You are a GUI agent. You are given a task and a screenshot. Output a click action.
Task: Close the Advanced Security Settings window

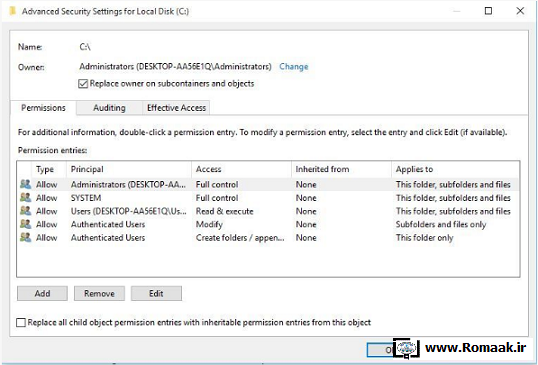[520, 11]
